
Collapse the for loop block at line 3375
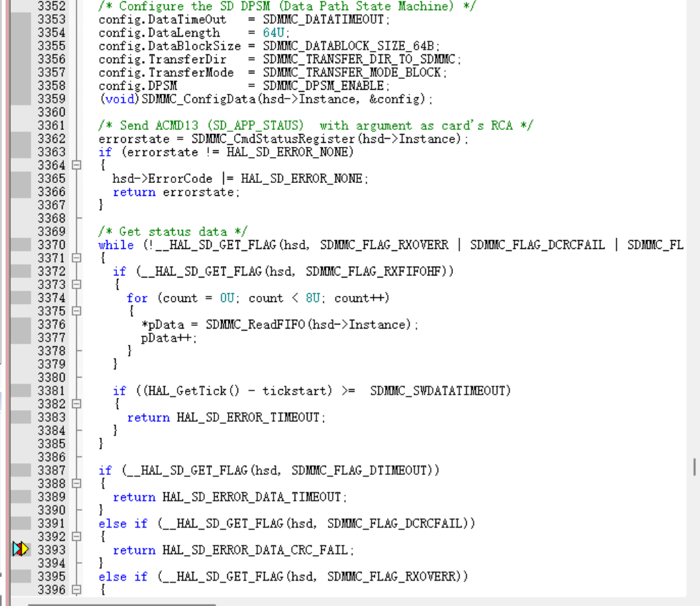[x=77, y=311]
